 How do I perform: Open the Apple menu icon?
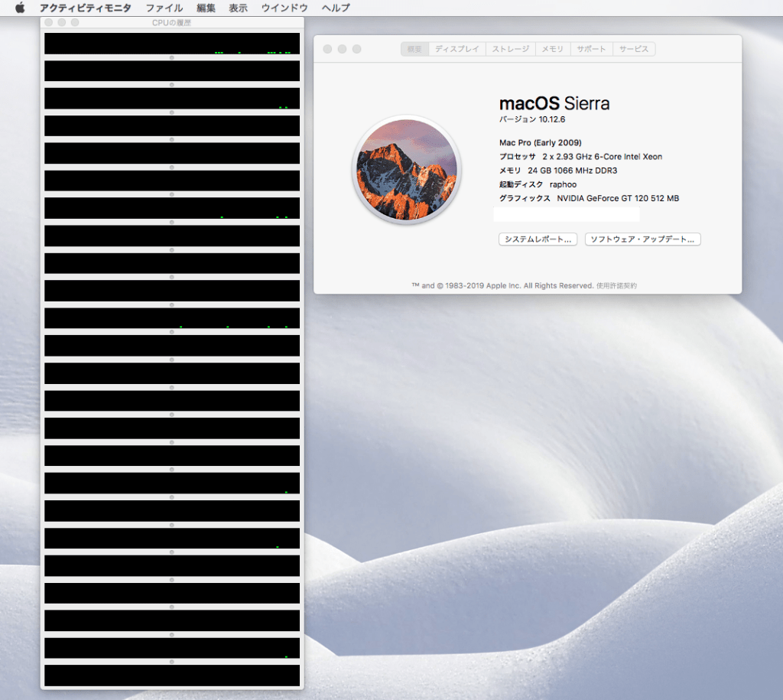[20, 8]
